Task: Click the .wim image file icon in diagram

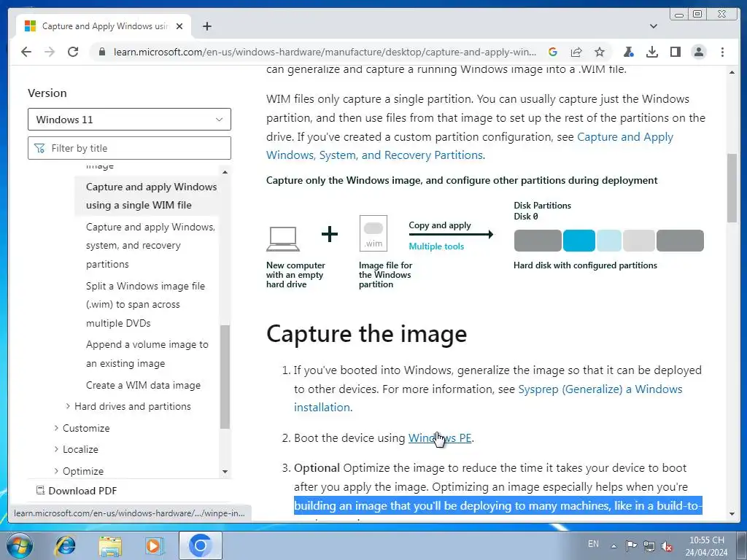Action: (x=373, y=233)
